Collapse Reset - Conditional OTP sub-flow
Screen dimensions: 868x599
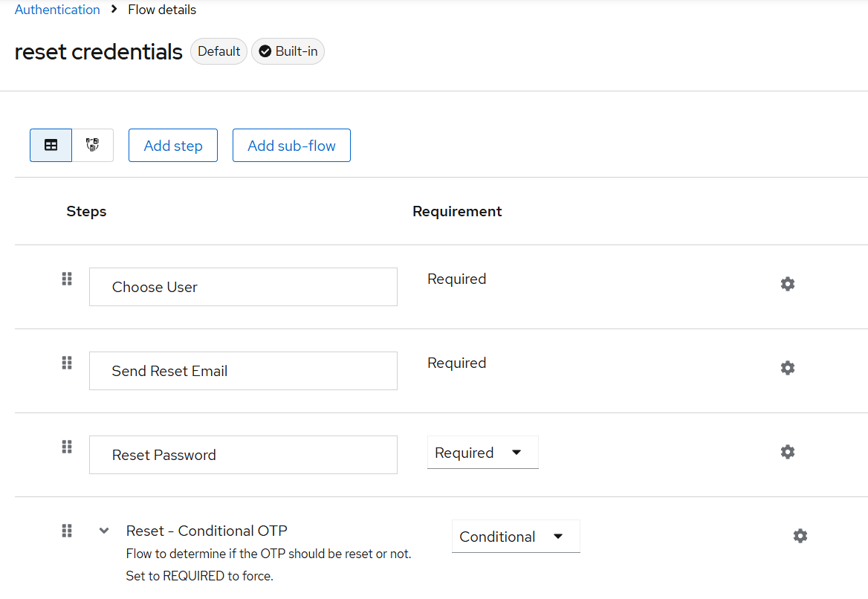point(103,531)
